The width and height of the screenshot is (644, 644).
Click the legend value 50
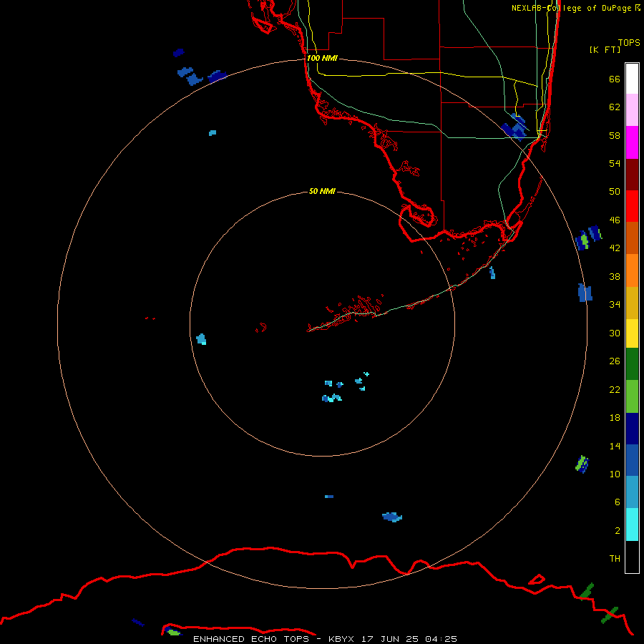click(x=615, y=192)
